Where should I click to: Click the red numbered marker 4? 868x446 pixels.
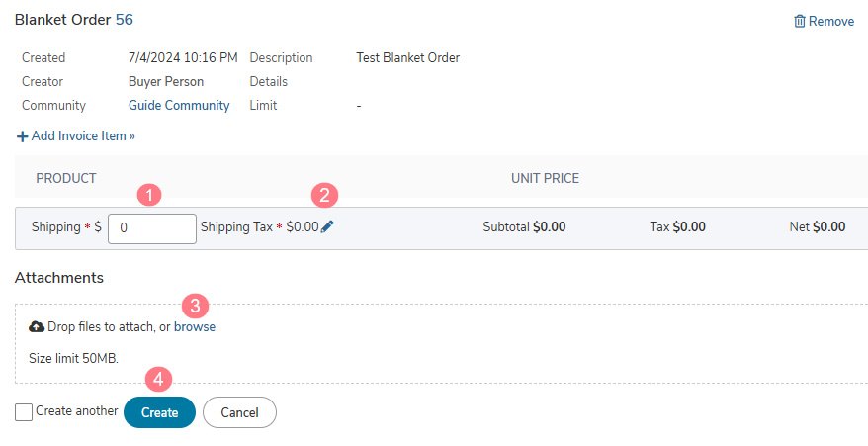click(x=158, y=380)
